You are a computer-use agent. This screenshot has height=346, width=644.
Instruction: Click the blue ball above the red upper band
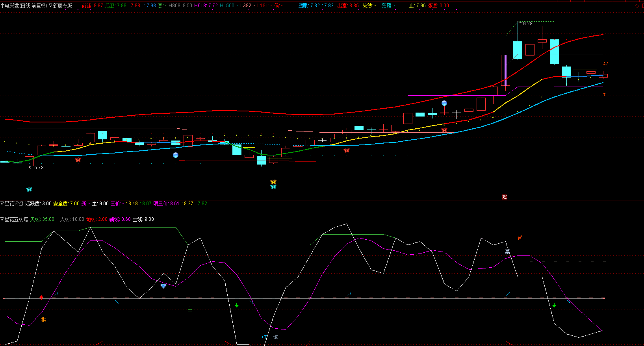444,103
